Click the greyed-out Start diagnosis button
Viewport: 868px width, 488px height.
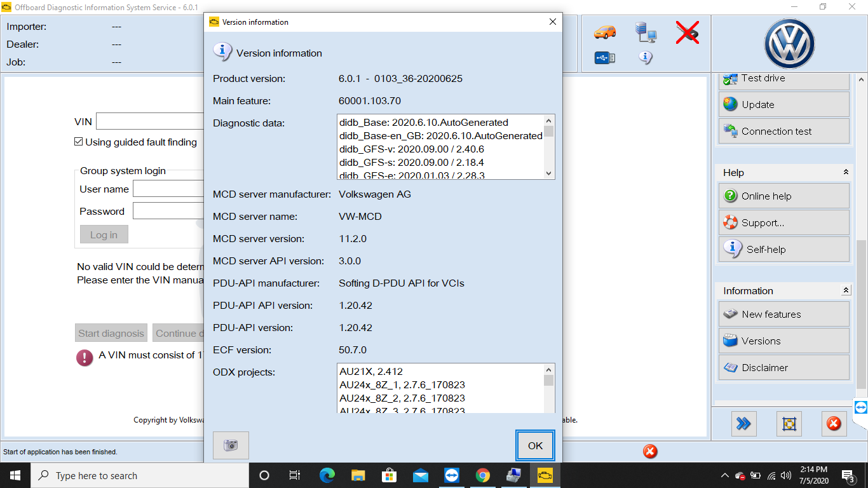pos(111,333)
